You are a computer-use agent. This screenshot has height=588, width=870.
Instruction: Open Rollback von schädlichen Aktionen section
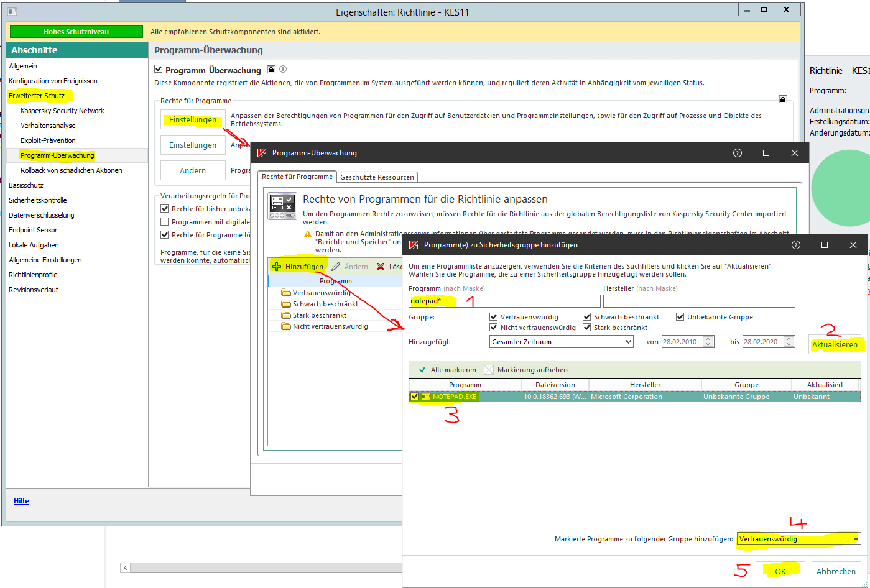[x=72, y=170]
